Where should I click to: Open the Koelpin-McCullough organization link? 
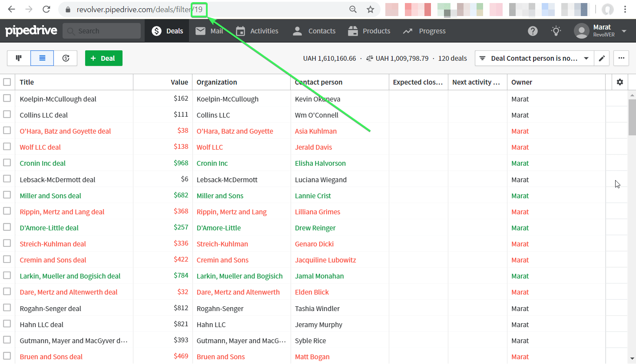pyautogui.click(x=228, y=98)
